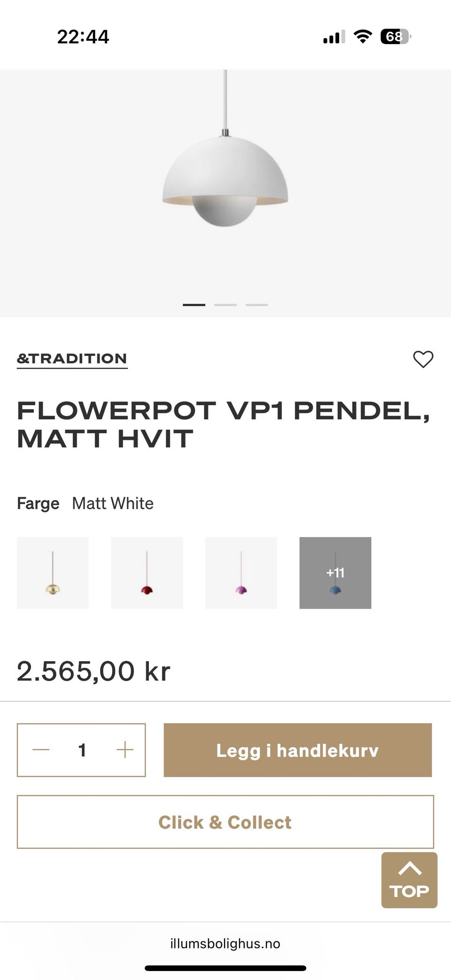The image size is (451, 980).
Task: Go to the second product image indicator
Action: [x=225, y=305]
